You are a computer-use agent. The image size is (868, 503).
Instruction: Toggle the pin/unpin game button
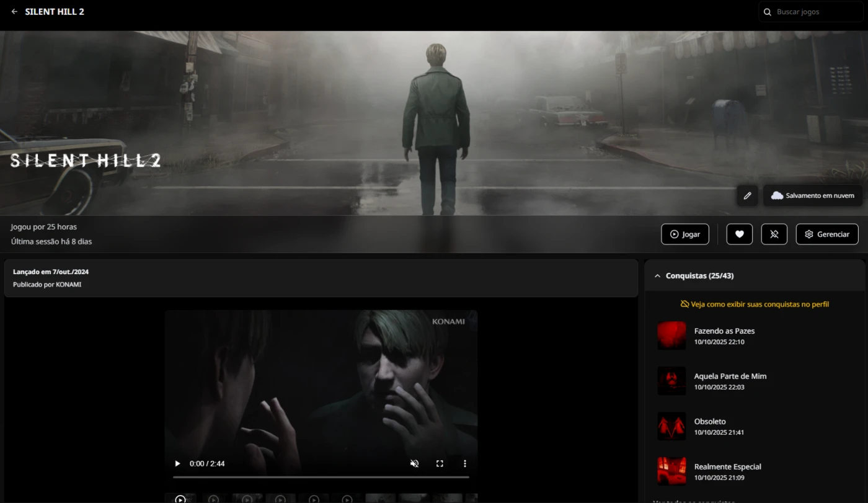click(774, 234)
